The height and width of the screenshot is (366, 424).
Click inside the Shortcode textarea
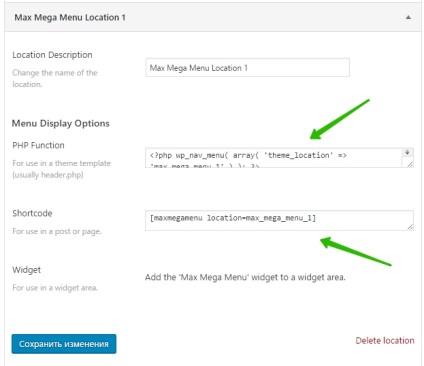point(279,220)
